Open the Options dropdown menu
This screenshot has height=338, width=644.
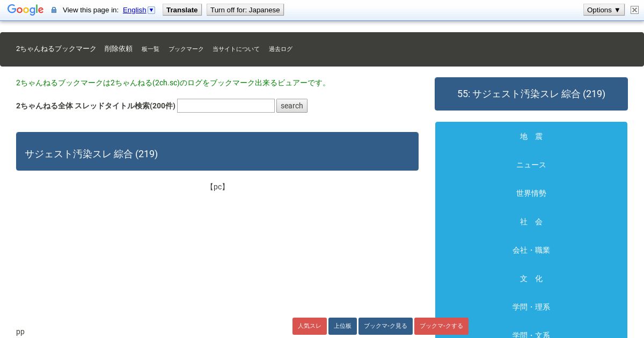[604, 10]
